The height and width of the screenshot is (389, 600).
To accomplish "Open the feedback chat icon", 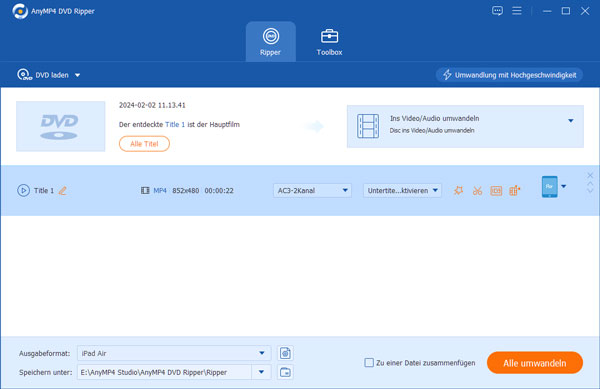I will tap(497, 11).
